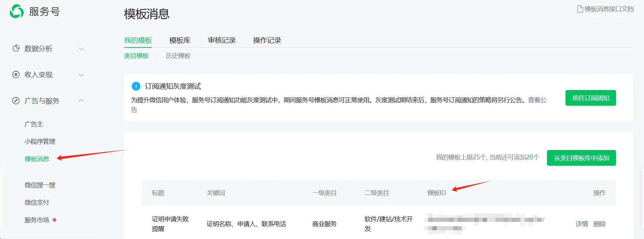Open 详情 for the 证明申请失败提醒 template
This screenshot has height=239, width=644.
582,224
